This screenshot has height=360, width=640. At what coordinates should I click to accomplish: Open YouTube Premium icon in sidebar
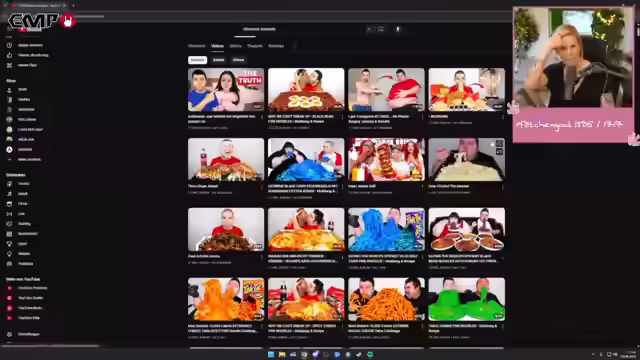[x=9, y=288]
